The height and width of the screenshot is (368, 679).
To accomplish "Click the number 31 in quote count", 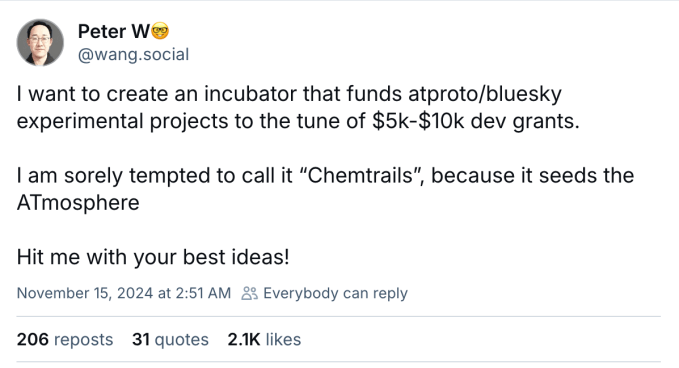I will (141, 339).
